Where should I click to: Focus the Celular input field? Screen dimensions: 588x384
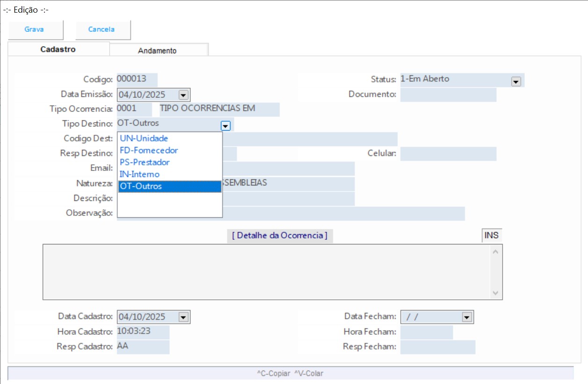click(448, 154)
